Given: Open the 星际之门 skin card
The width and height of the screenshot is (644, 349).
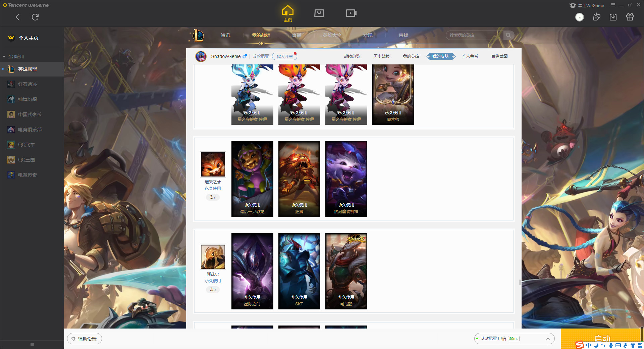Looking at the screenshot, I should point(252,271).
